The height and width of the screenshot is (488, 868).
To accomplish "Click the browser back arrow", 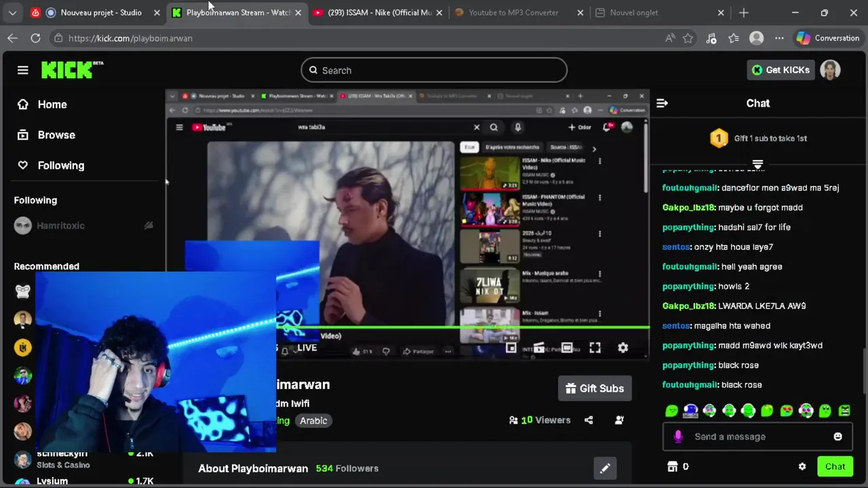I will 13,38.
